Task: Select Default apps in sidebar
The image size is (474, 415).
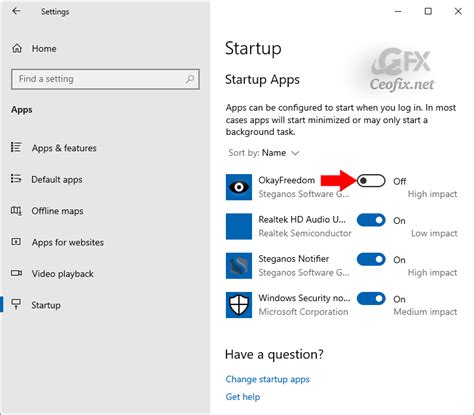Action: [x=106, y=179]
